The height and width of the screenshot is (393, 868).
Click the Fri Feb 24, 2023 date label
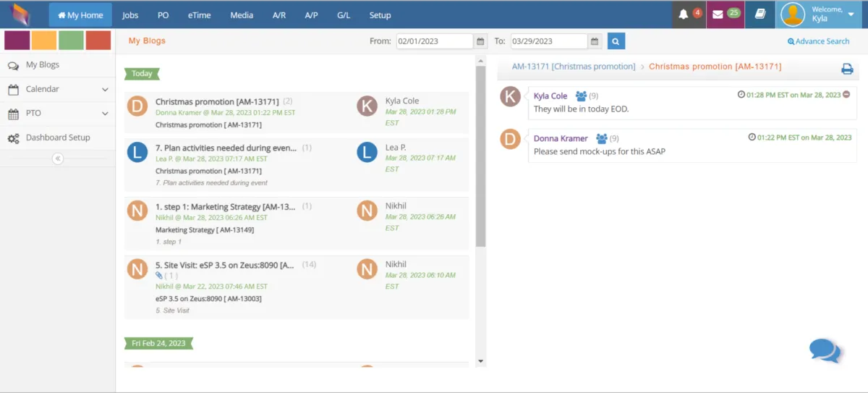158,343
